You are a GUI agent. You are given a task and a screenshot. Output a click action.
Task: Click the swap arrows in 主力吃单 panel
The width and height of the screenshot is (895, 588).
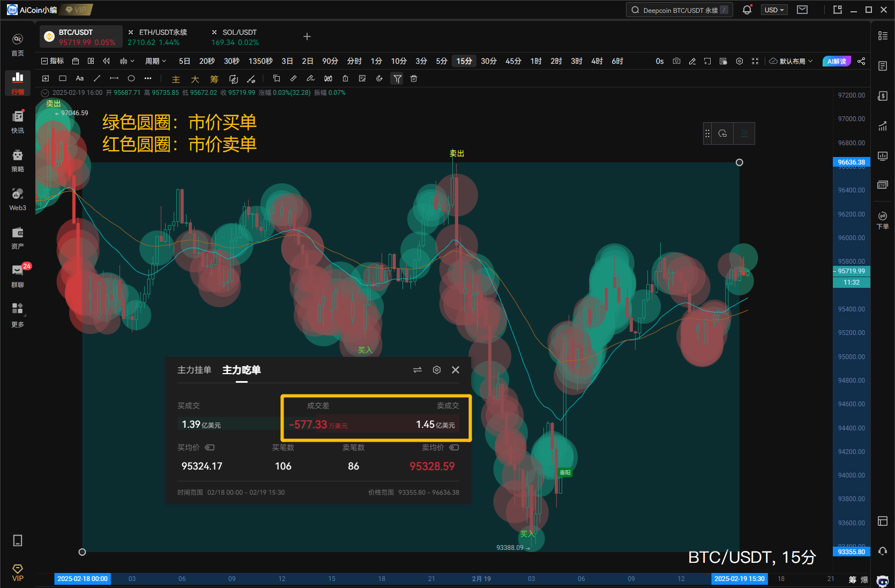pos(417,370)
